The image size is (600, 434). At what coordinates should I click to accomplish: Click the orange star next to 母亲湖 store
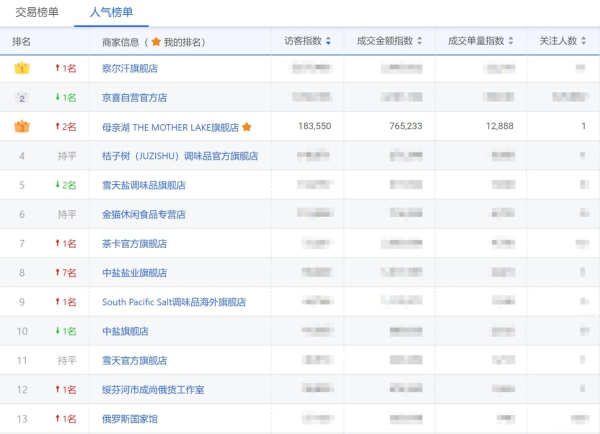pyautogui.click(x=247, y=127)
